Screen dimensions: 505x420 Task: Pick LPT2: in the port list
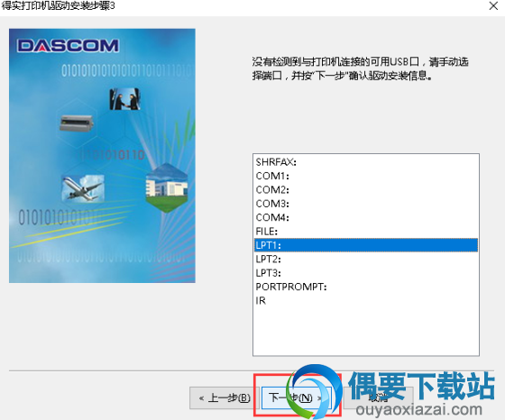[x=366, y=259]
